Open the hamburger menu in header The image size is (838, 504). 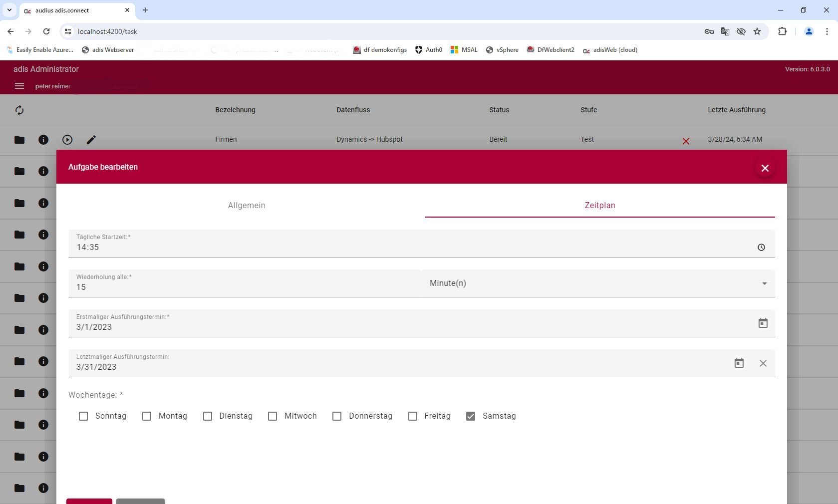pos(19,86)
